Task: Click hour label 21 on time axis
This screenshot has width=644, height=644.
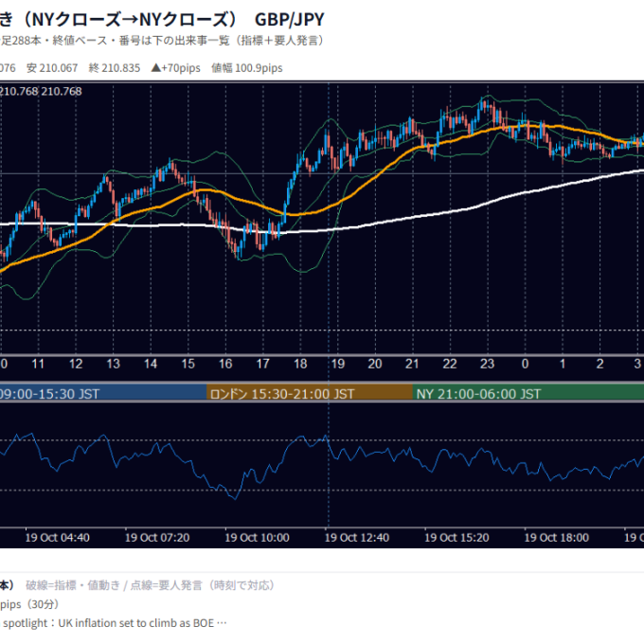Action: pyautogui.click(x=412, y=364)
